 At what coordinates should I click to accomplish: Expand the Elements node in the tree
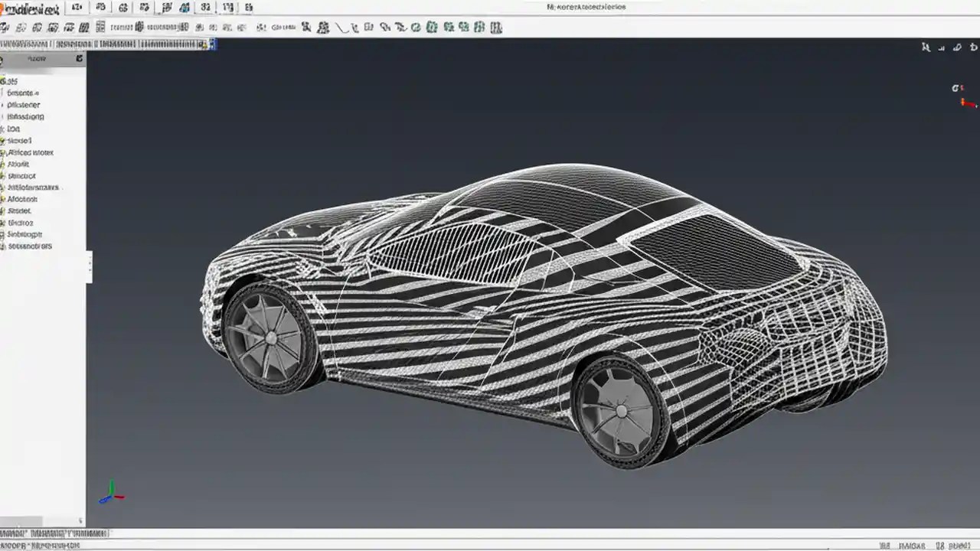click(x=4, y=93)
